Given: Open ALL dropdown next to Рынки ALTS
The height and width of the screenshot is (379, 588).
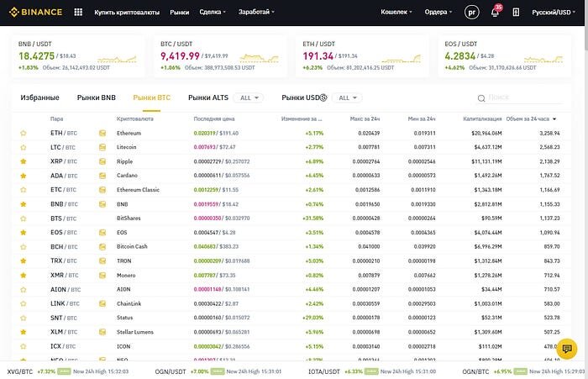Looking at the screenshot, I should [249, 98].
